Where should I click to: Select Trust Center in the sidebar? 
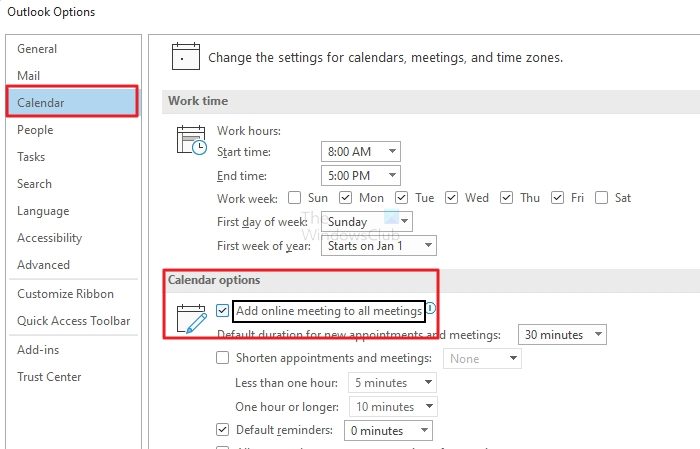pos(49,377)
